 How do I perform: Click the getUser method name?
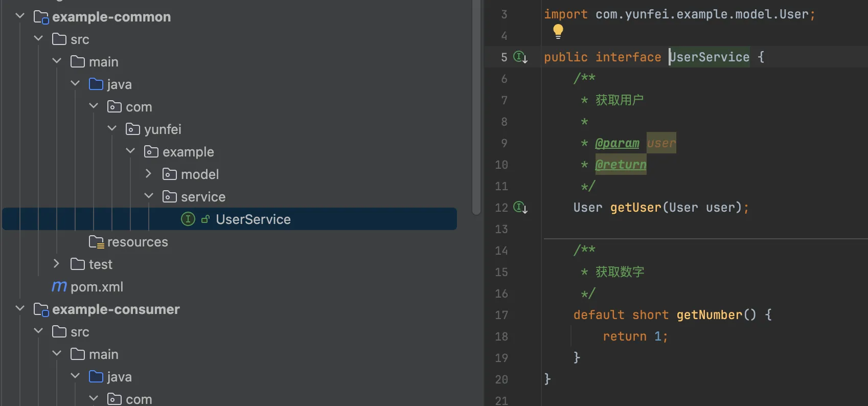[x=636, y=207]
